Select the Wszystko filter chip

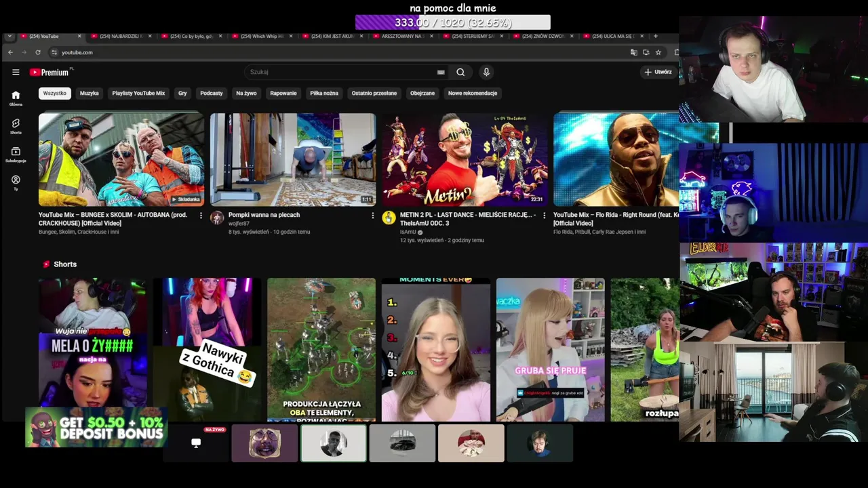[55, 93]
